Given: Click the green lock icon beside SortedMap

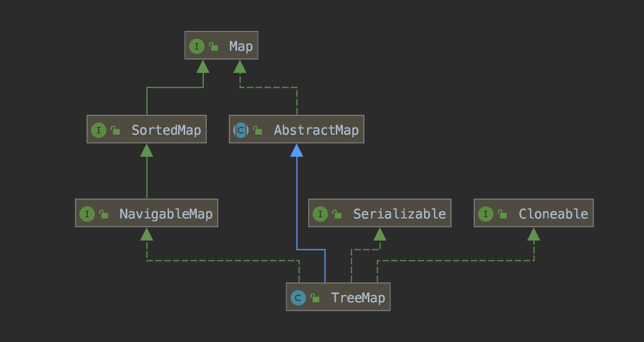Looking at the screenshot, I should 115,131.
